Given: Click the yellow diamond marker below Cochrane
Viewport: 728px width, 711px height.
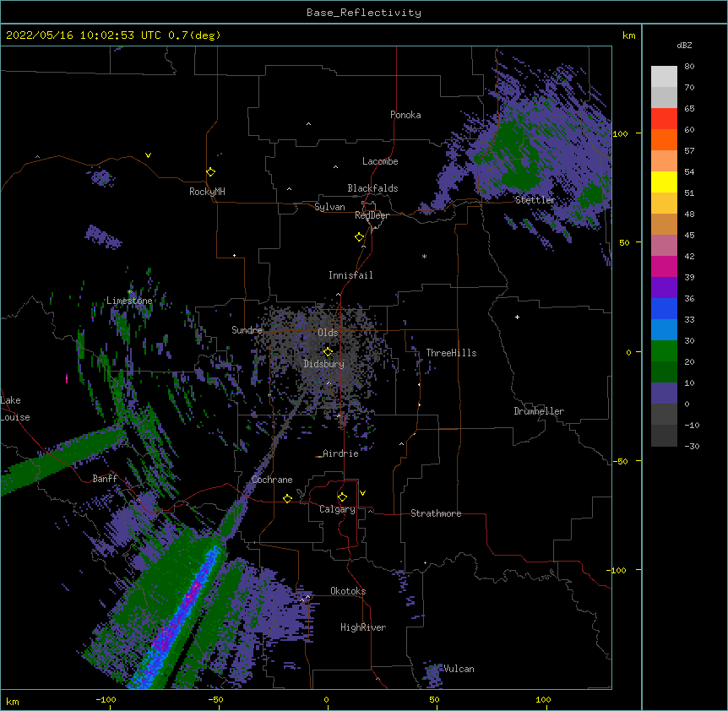Looking at the screenshot, I should (287, 498).
